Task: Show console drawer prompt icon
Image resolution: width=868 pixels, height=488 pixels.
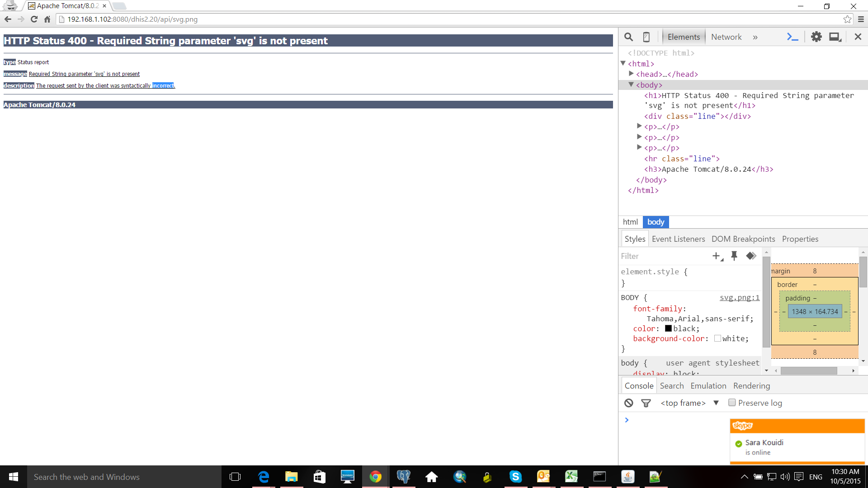Action: pyautogui.click(x=792, y=37)
